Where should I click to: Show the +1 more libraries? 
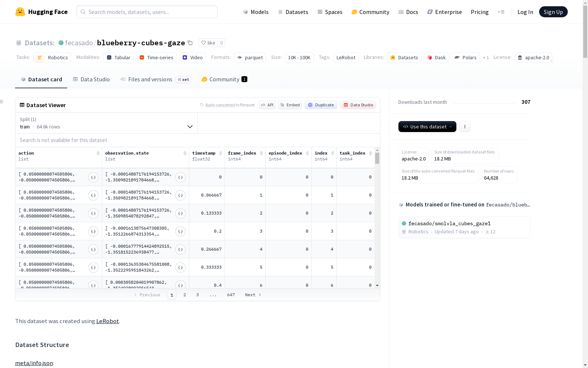pyautogui.click(x=486, y=58)
